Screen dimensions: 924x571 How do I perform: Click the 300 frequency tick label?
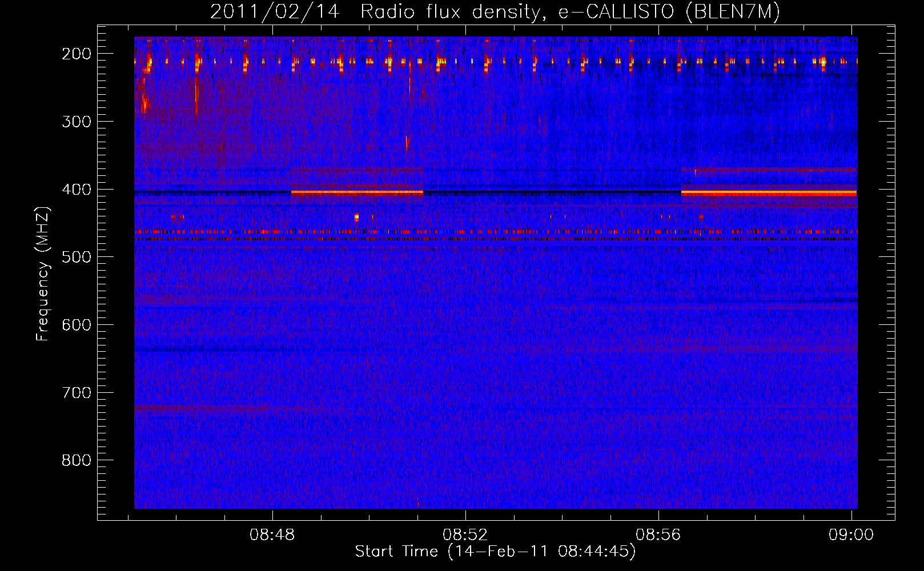(x=77, y=122)
